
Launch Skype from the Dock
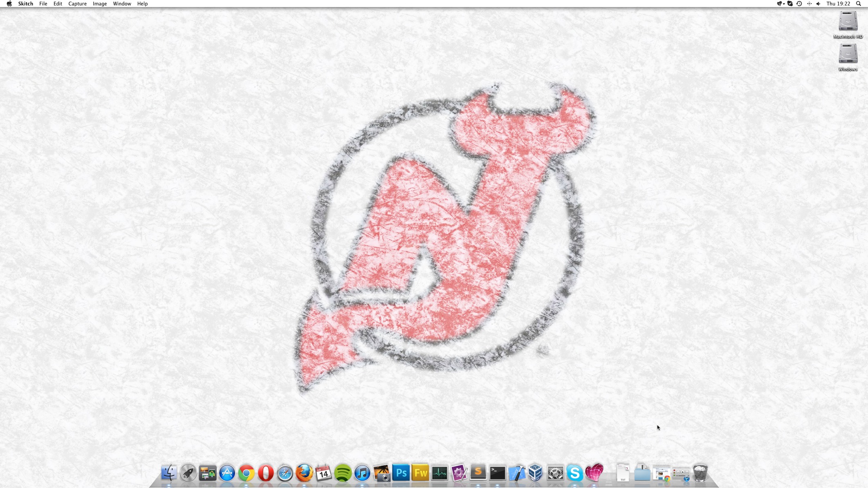(x=574, y=473)
